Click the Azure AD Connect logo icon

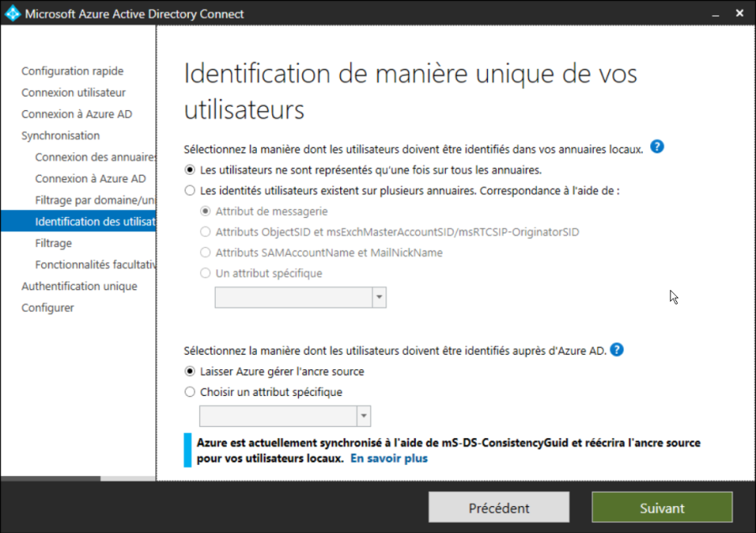pyautogui.click(x=13, y=13)
